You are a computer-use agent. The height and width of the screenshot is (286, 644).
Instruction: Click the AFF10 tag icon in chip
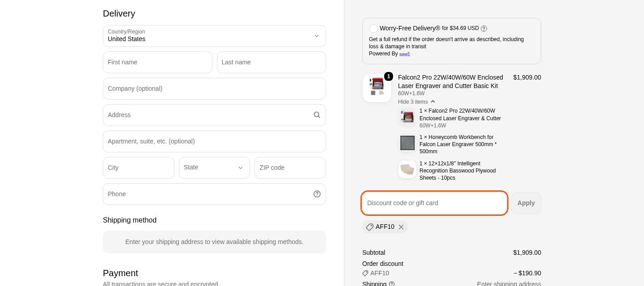click(369, 227)
